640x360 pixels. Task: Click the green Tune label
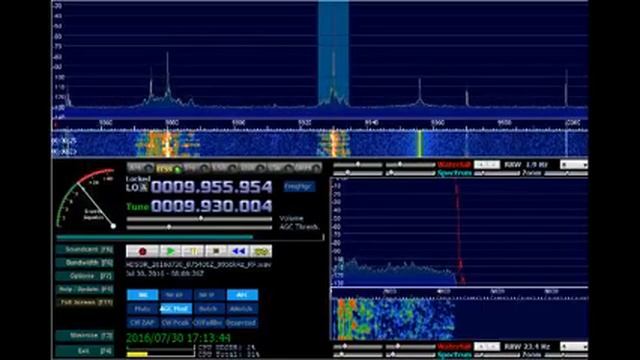138,207
